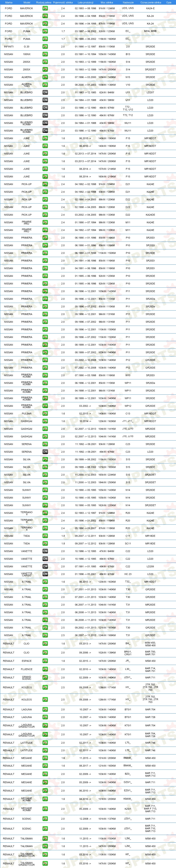Screen dimensions: 176x868
Task: Click petrol icon in Pick-Up KA24DE row
Action: click(45, 215)
